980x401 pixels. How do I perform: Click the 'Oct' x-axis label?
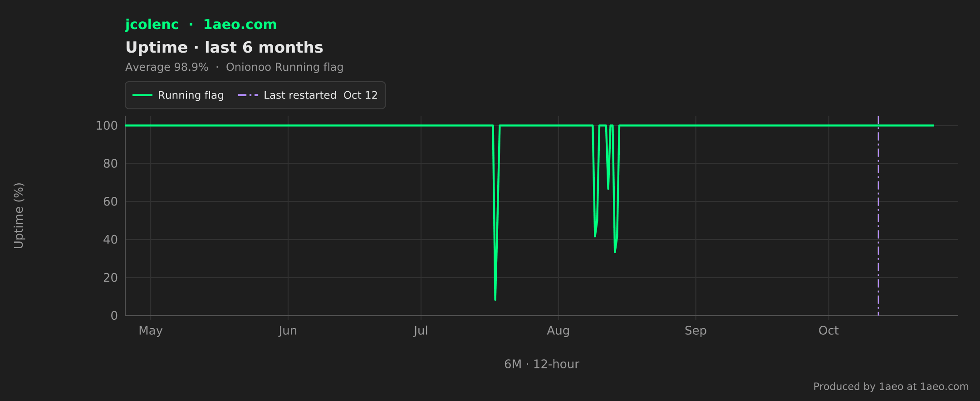(x=828, y=331)
